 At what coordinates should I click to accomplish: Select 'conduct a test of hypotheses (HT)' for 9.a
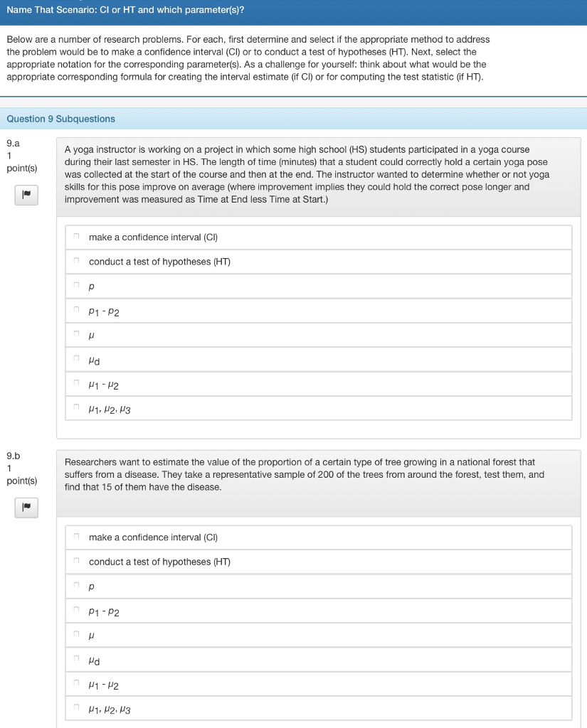(x=76, y=259)
